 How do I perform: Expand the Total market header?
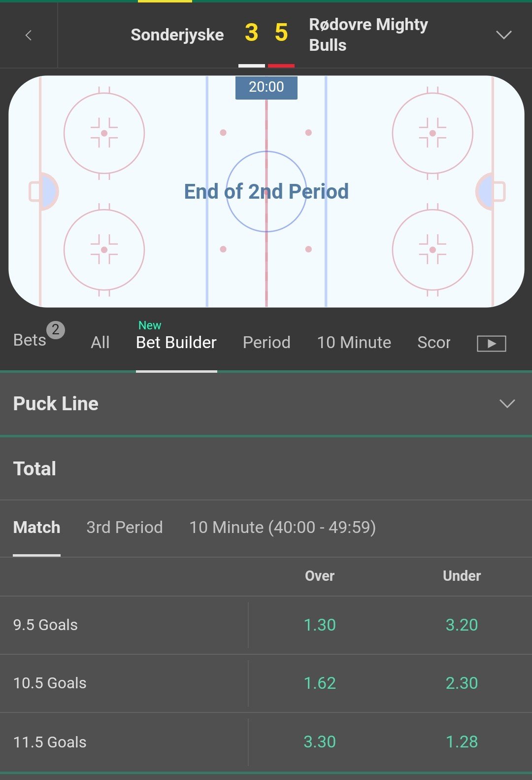click(x=266, y=469)
